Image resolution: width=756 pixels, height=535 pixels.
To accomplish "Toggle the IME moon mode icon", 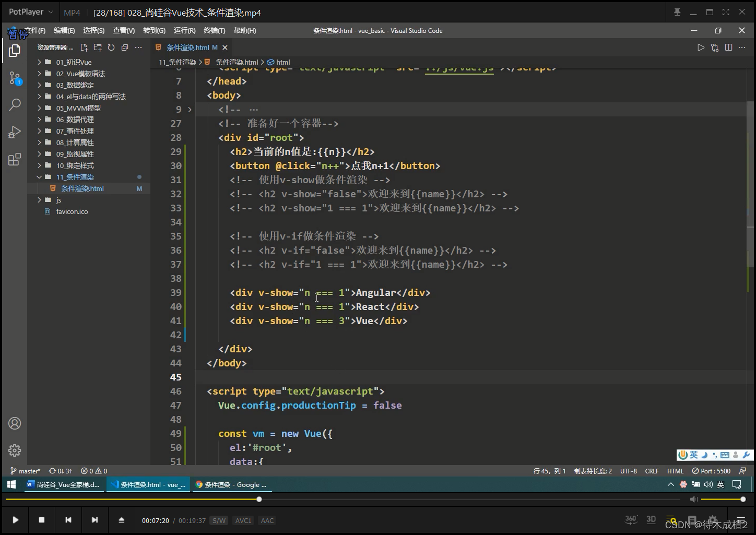I will [704, 455].
